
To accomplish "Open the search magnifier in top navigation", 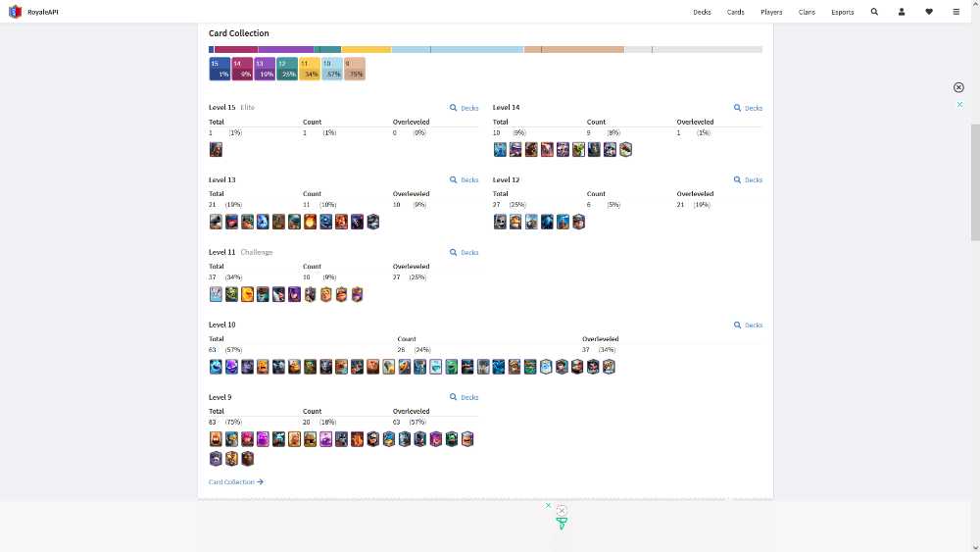I will coord(874,12).
